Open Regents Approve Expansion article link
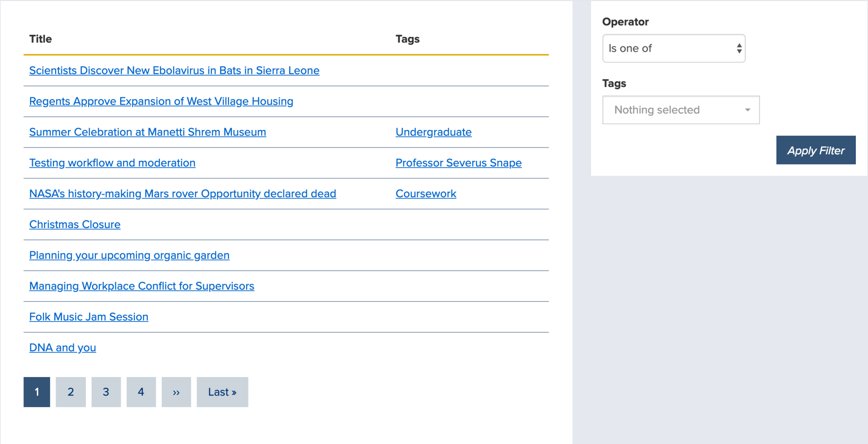868x444 pixels. point(161,101)
